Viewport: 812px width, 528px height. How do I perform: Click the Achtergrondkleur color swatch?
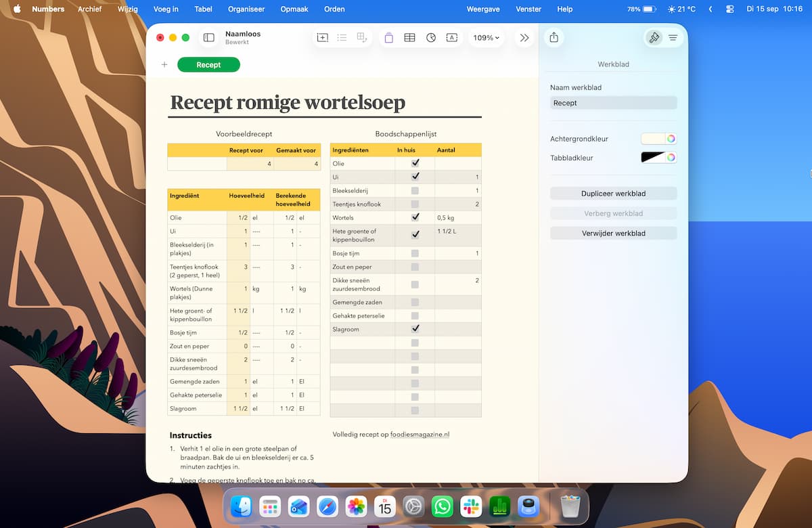tap(654, 139)
